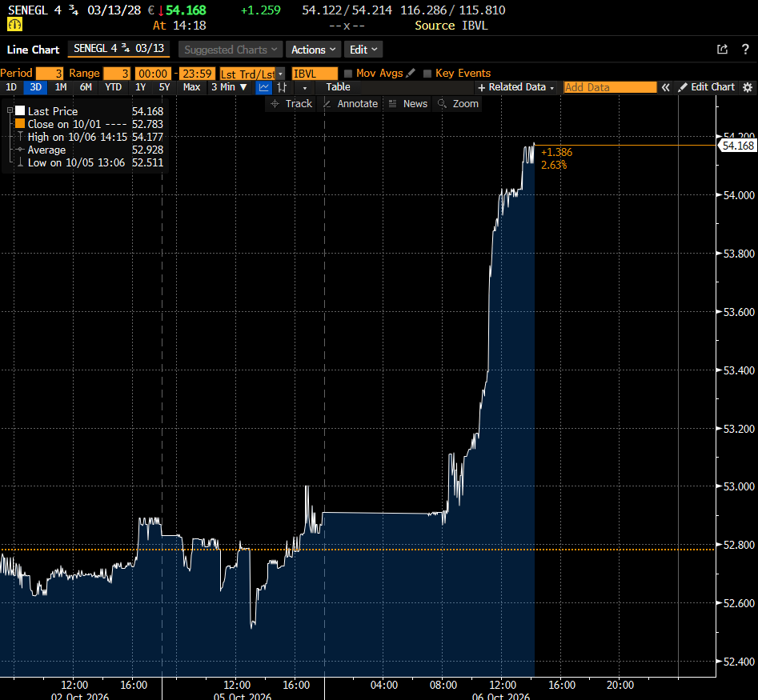
Task: Click the Add Data input field
Action: pos(610,87)
